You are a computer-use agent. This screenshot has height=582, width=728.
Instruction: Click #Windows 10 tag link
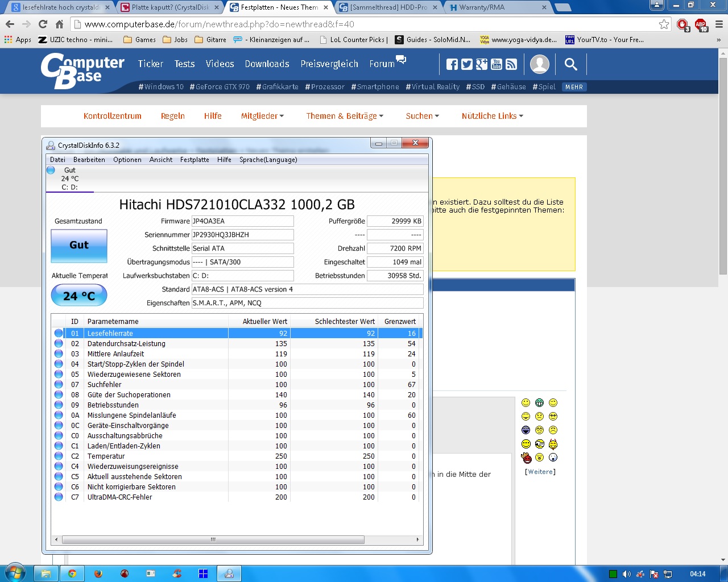161,87
